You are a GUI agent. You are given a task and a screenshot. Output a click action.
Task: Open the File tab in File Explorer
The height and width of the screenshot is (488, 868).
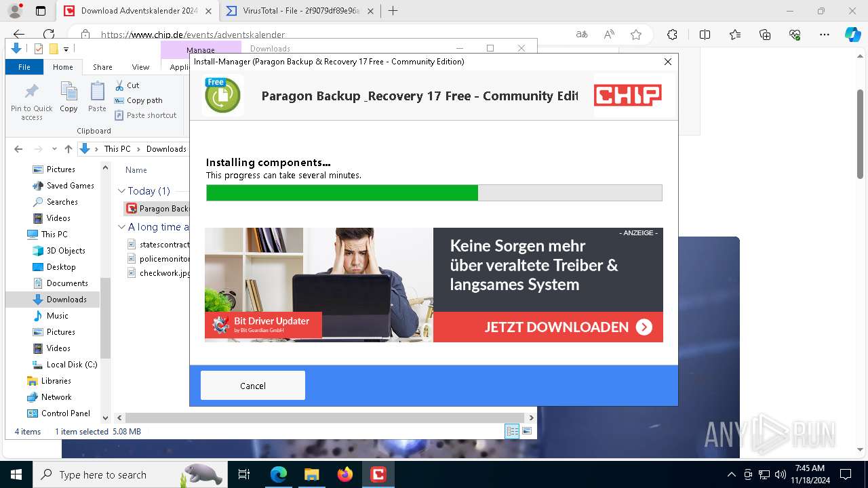24,67
